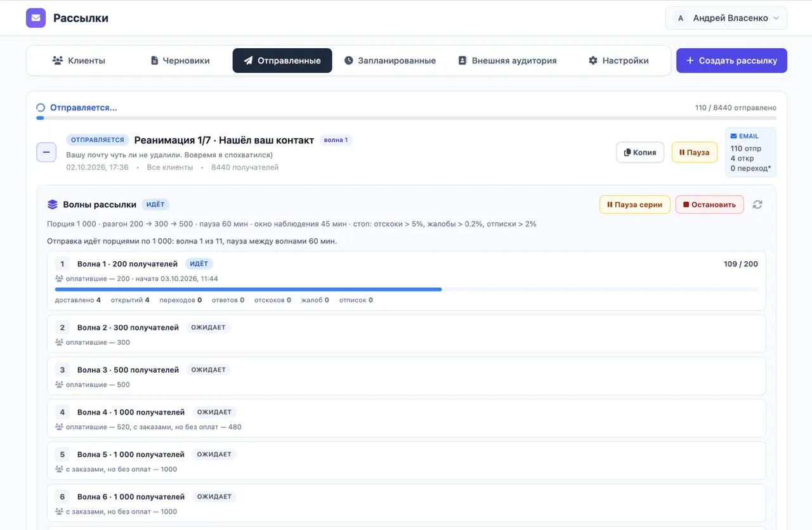The image size is (812, 530).
Task: Click the recipients icon under Волна 2
Action: [59, 342]
